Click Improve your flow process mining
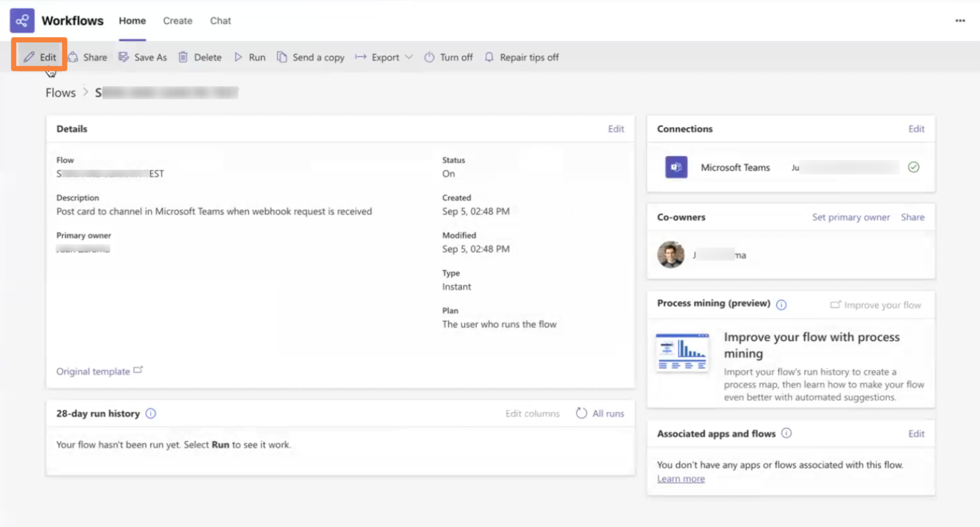The height and width of the screenshot is (527, 980). pyautogui.click(x=875, y=304)
